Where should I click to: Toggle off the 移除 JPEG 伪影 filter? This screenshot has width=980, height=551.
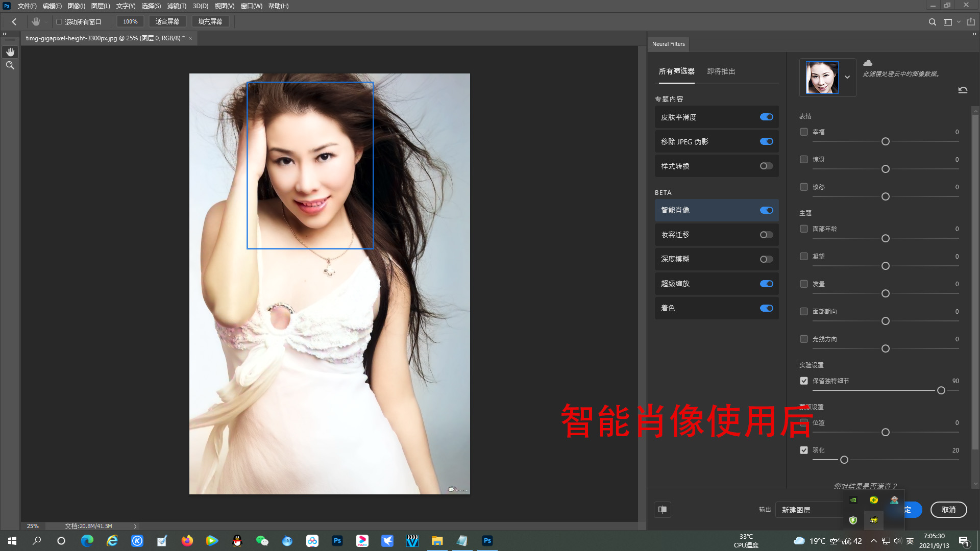(x=766, y=141)
